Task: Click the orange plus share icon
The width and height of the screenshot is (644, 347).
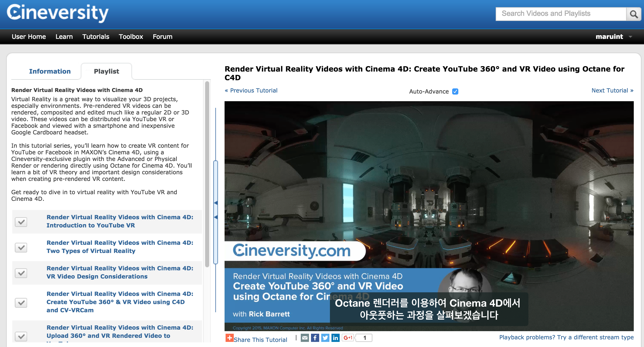Action: tap(229, 338)
